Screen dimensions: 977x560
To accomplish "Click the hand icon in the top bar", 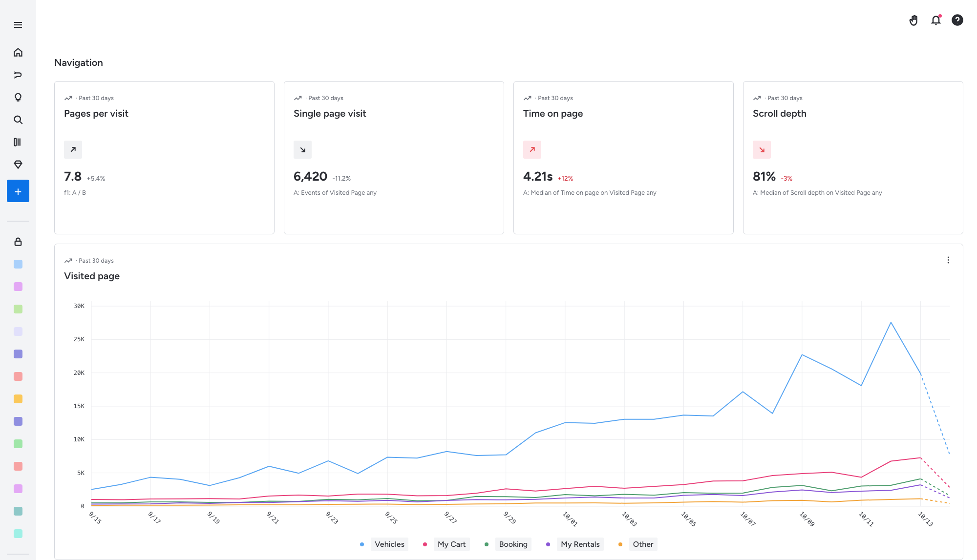I will 913,20.
